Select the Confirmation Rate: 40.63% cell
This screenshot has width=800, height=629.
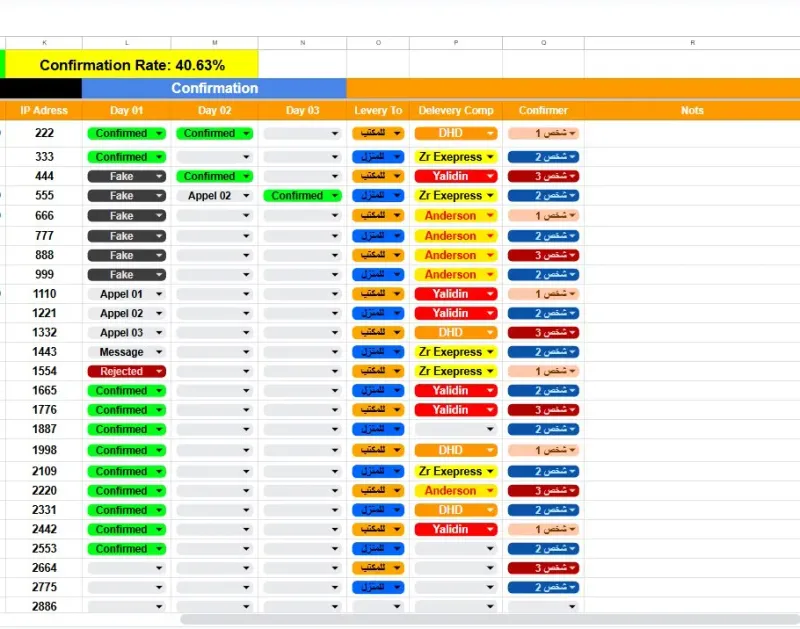132,65
